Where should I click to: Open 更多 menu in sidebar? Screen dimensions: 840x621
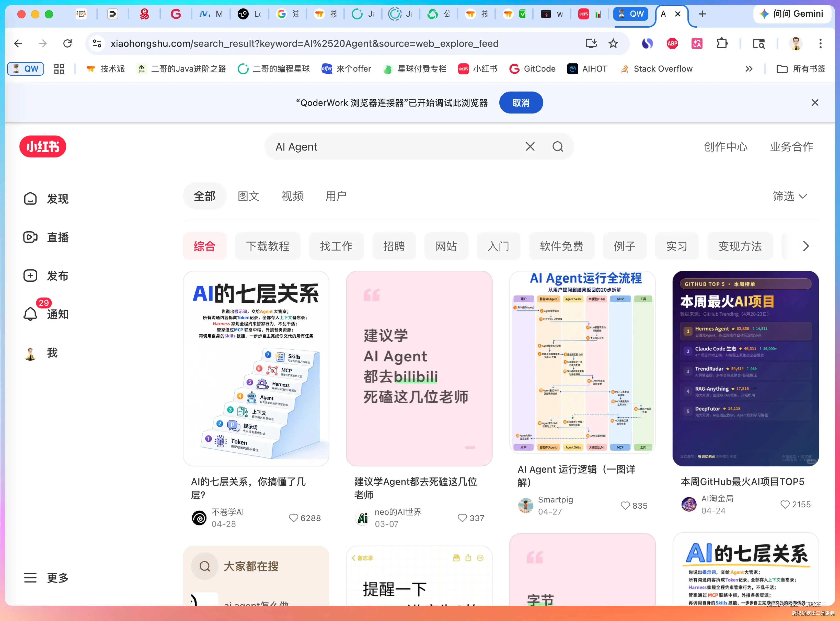[46, 577]
